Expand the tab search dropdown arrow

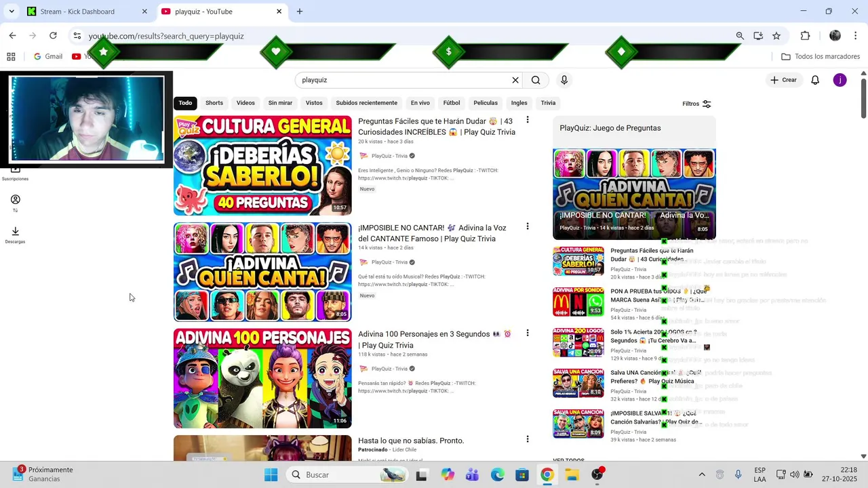(x=12, y=12)
